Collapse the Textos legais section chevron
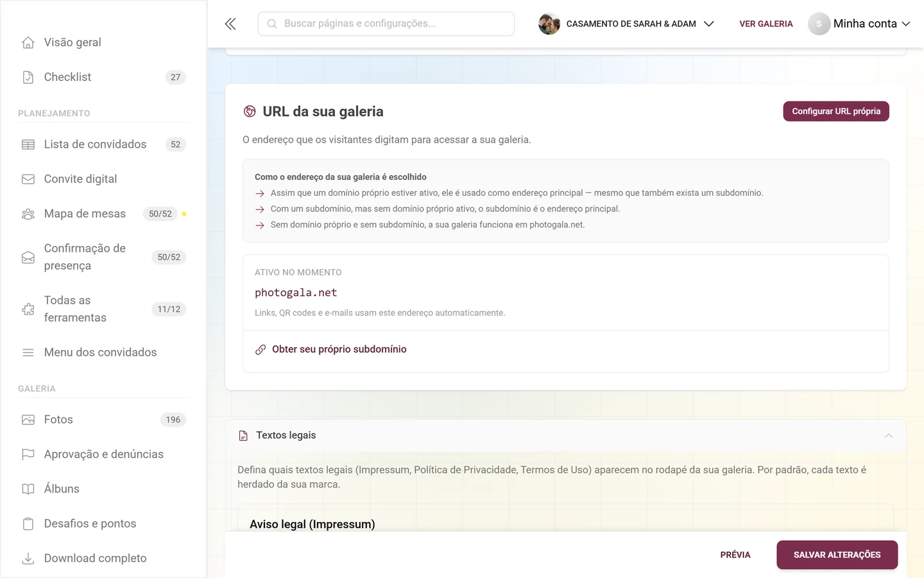 point(889,435)
